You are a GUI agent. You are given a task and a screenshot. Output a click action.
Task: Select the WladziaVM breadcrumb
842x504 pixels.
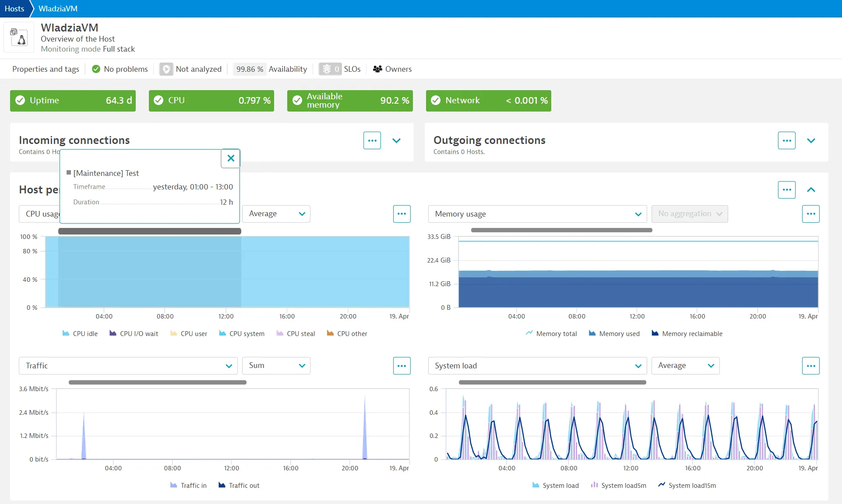click(58, 9)
